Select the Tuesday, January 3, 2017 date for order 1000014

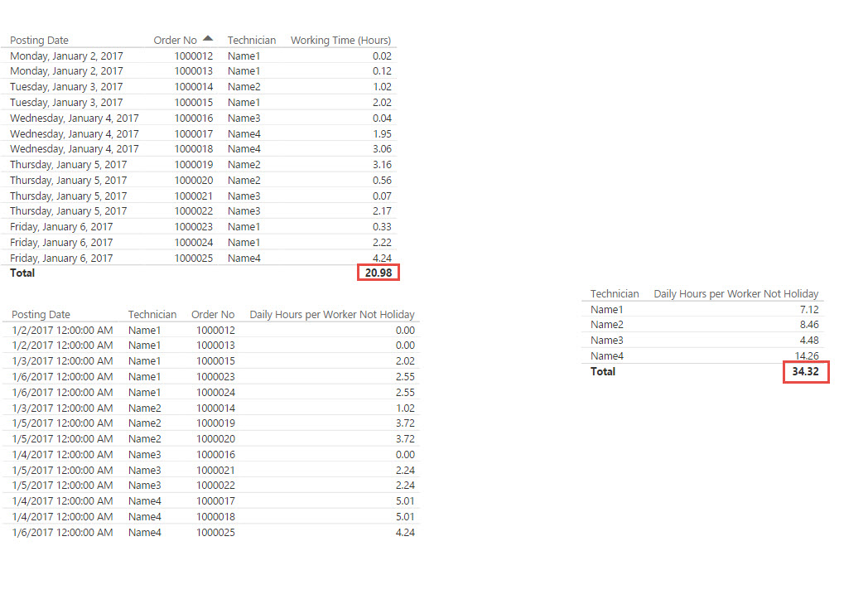[66, 87]
